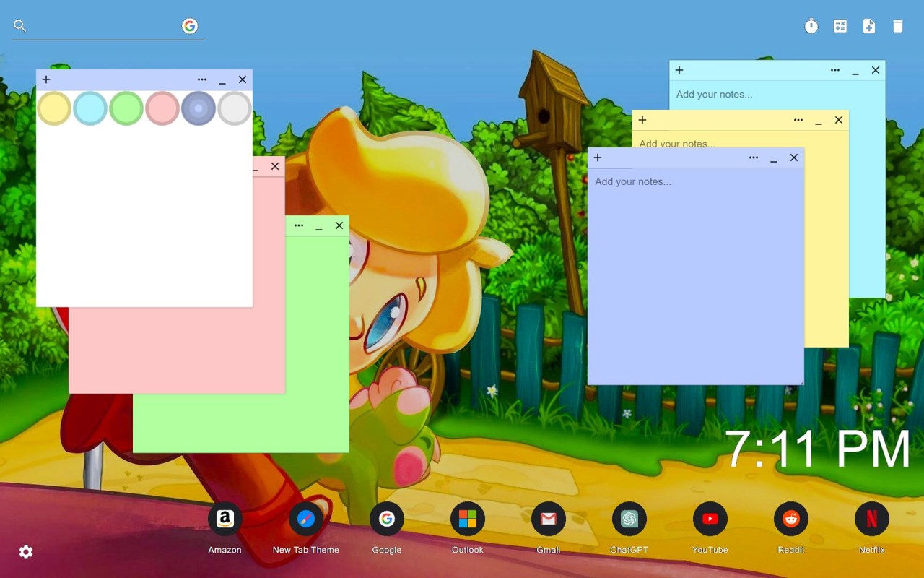Pick the pink color swatch
The width and height of the screenshot is (924, 578).
pos(162,108)
